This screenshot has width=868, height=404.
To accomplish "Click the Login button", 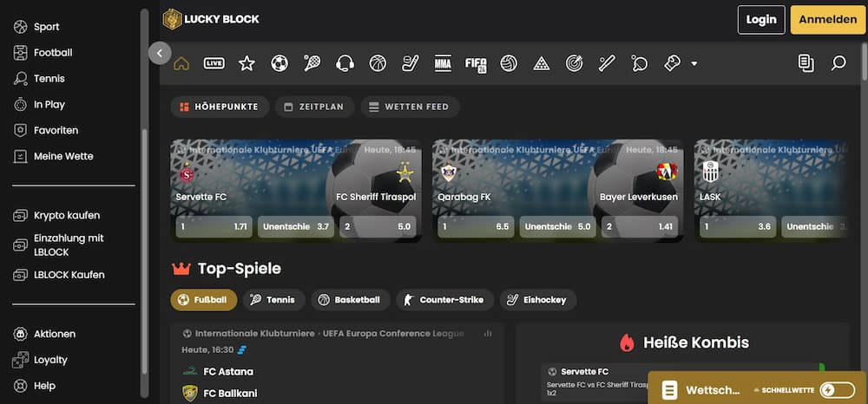I will pos(761,20).
